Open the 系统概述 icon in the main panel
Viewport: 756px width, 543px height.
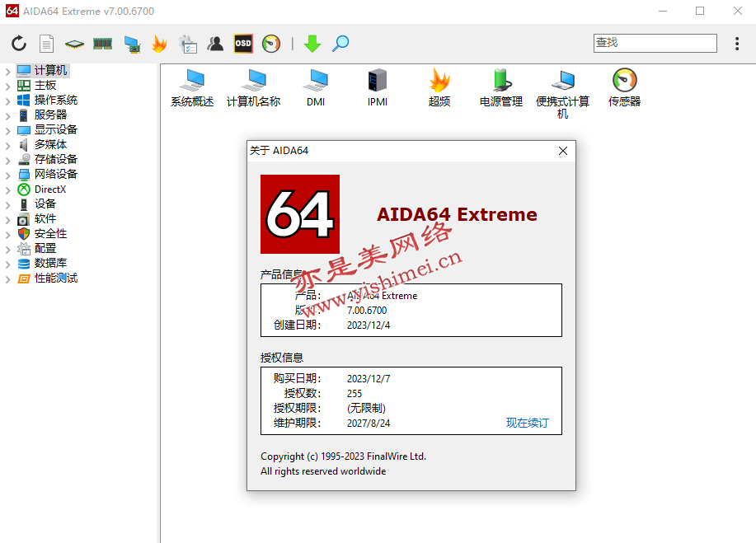coord(192,87)
